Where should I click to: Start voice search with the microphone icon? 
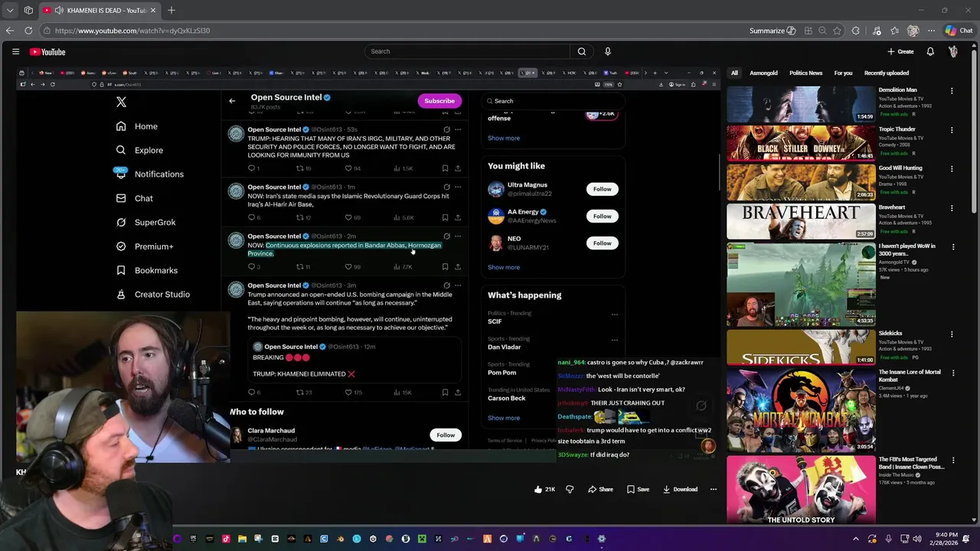[x=608, y=51]
